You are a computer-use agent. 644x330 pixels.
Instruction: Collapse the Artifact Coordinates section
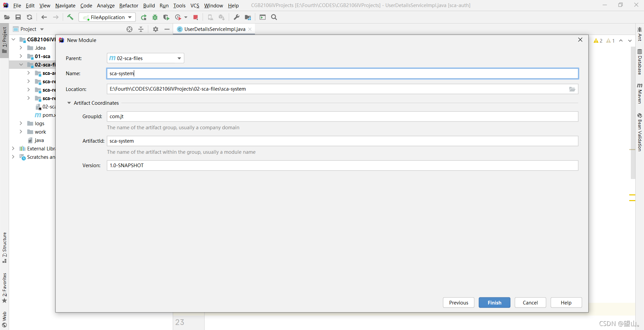click(69, 103)
